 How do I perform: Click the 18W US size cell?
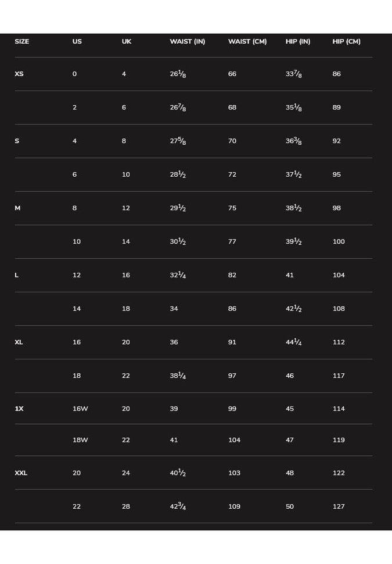point(80,440)
